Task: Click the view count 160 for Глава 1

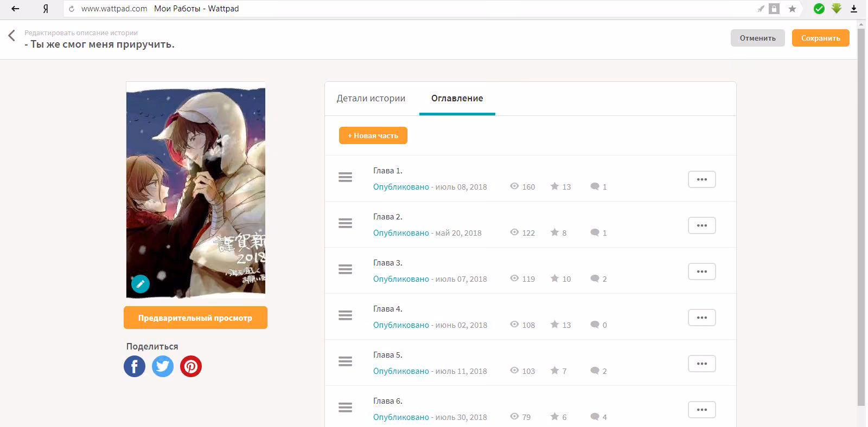Action: tap(528, 187)
